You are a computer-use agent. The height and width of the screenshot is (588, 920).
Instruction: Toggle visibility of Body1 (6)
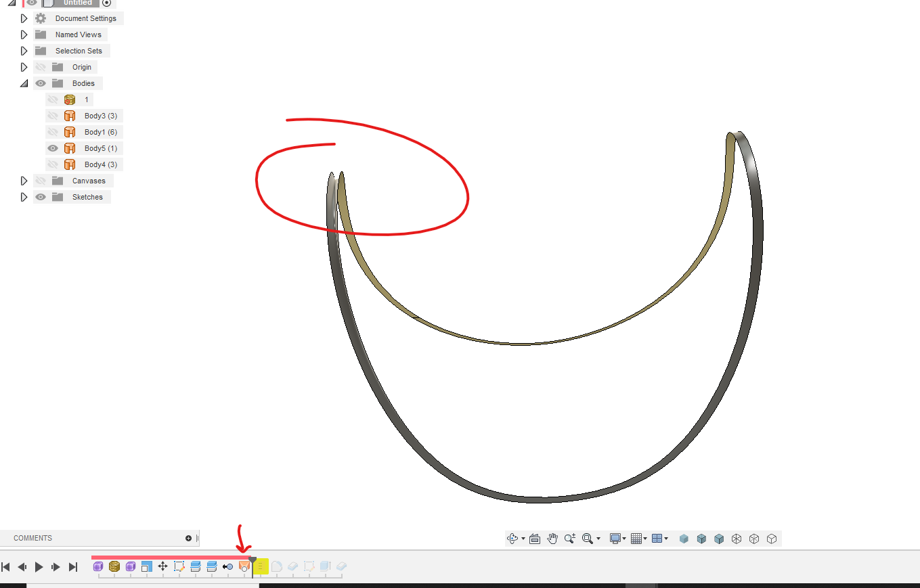pos(53,132)
